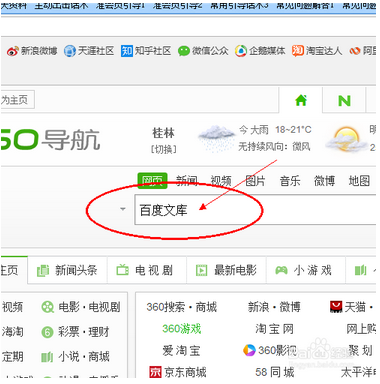Viewport: 380px width, 384px height.
Task: Open the 360搜索 link
Action: (x=166, y=307)
